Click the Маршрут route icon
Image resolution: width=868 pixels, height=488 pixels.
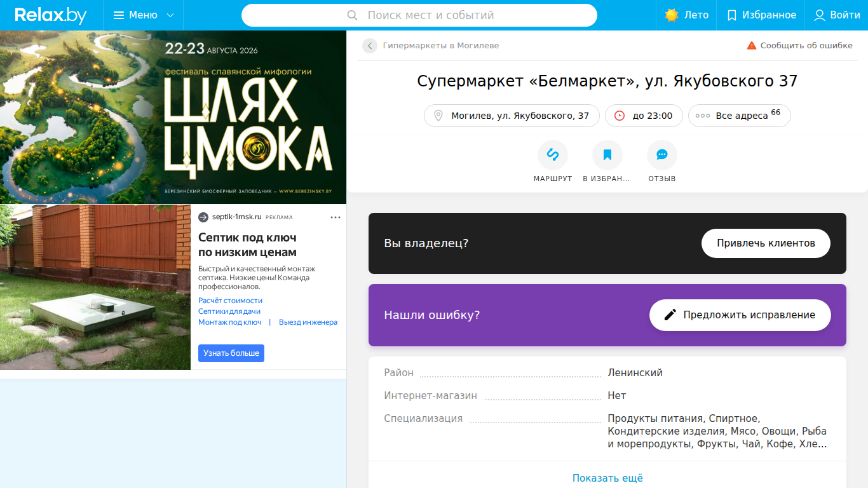pos(553,155)
